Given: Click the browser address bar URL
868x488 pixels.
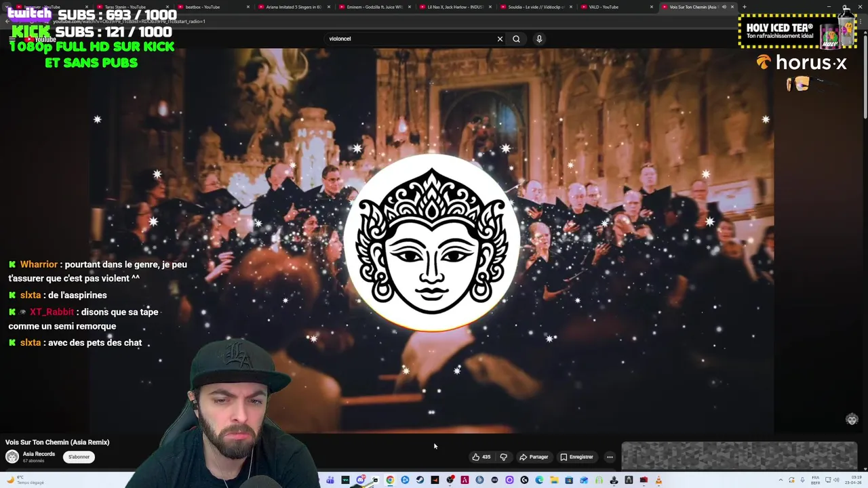Looking at the screenshot, I should pos(129,21).
